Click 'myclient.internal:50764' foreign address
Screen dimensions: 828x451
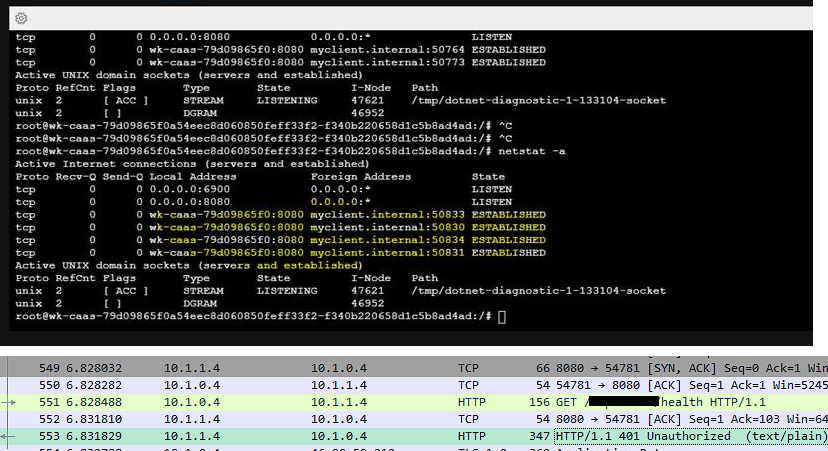(388, 50)
